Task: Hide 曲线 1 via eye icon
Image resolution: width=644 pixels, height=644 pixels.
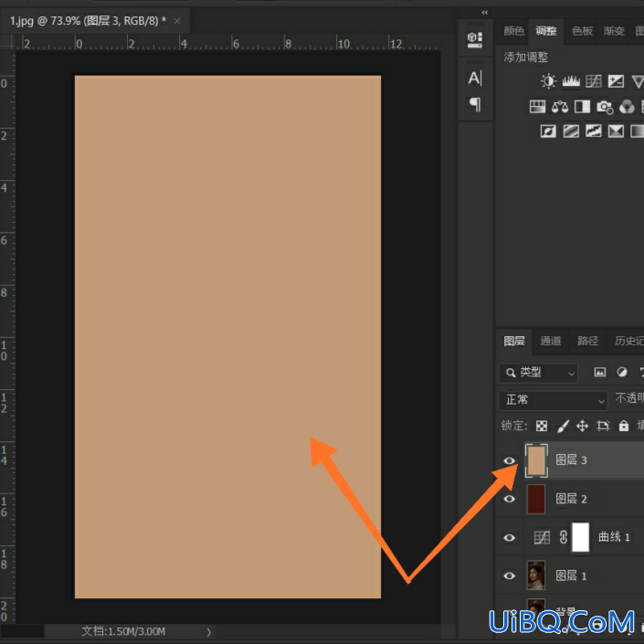Action: click(510, 538)
